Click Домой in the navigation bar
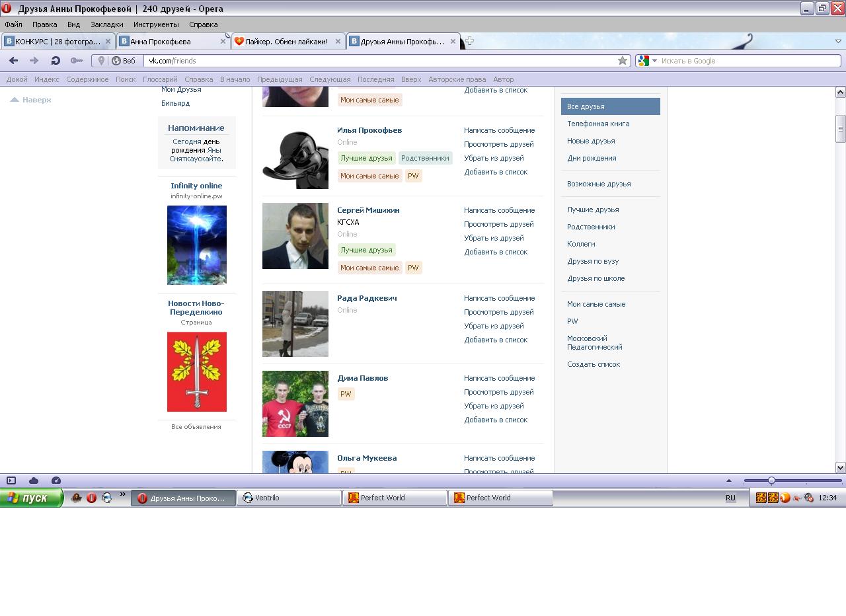 (x=17, y=79)
